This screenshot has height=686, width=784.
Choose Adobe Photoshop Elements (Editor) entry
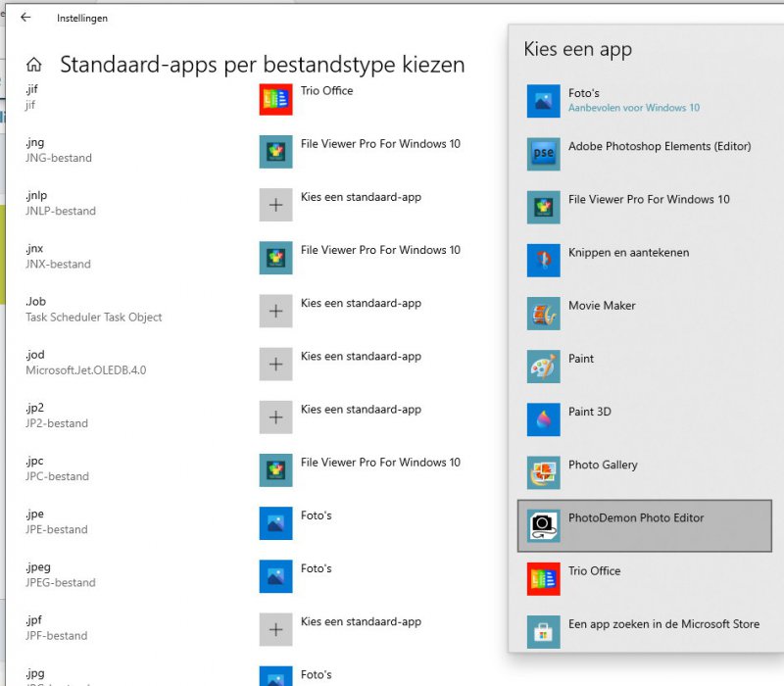645,154
